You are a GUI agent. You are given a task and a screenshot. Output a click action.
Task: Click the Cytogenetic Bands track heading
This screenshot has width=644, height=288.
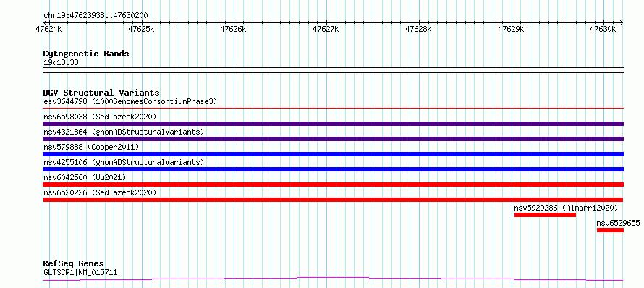(86, 54)
